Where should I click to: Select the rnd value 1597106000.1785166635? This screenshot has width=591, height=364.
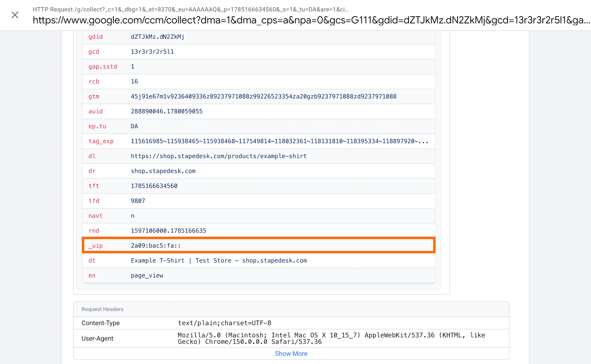(x=169, y=231)
